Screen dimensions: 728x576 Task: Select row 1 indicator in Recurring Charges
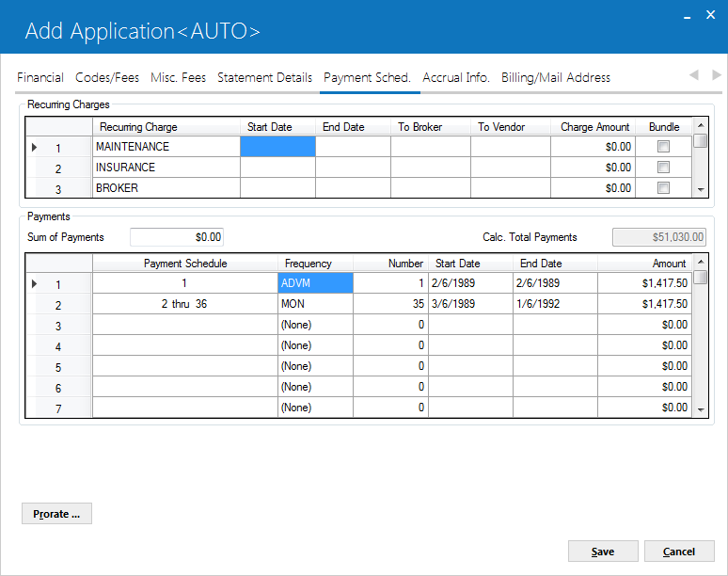tap(58, 147)
